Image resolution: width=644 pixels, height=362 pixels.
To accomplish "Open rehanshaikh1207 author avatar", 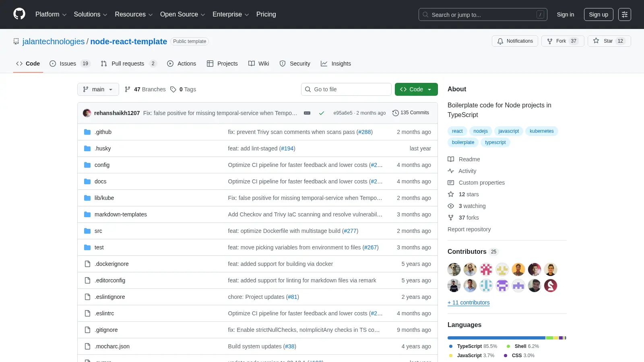I will (x=87, y=113).
